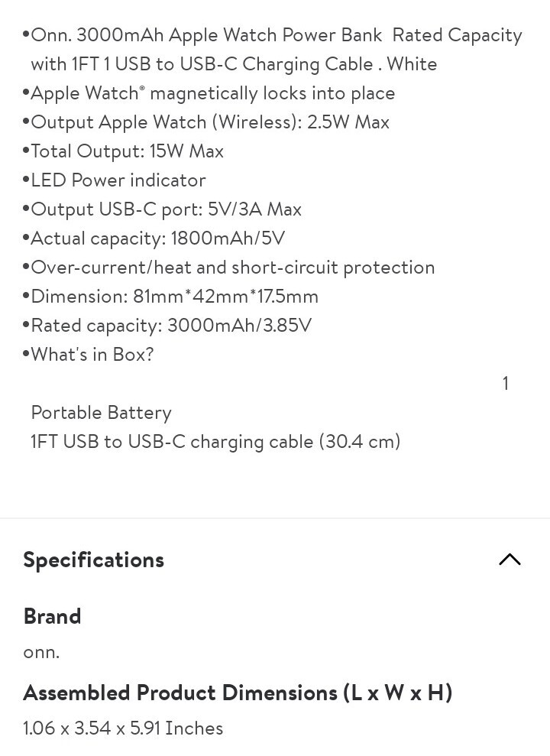Click the onn. brand value
Viewport: 550px width, 756px height.
click(41, 652)
